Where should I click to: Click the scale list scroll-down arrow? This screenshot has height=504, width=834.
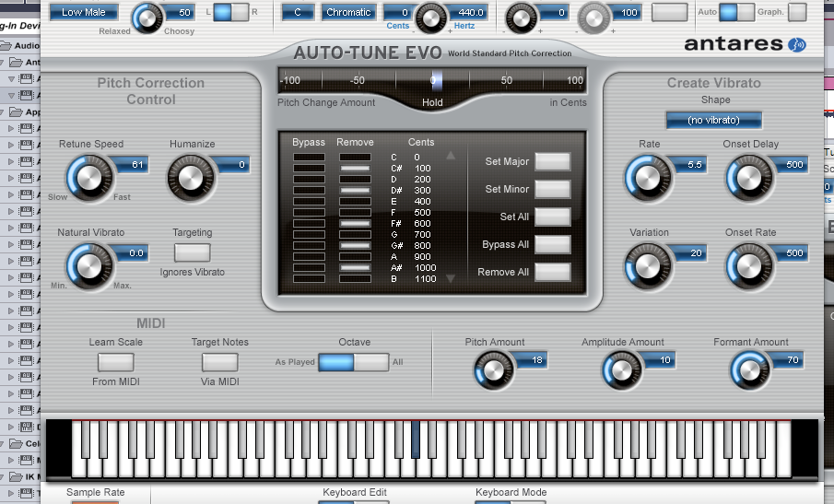(x=451, y=278)
